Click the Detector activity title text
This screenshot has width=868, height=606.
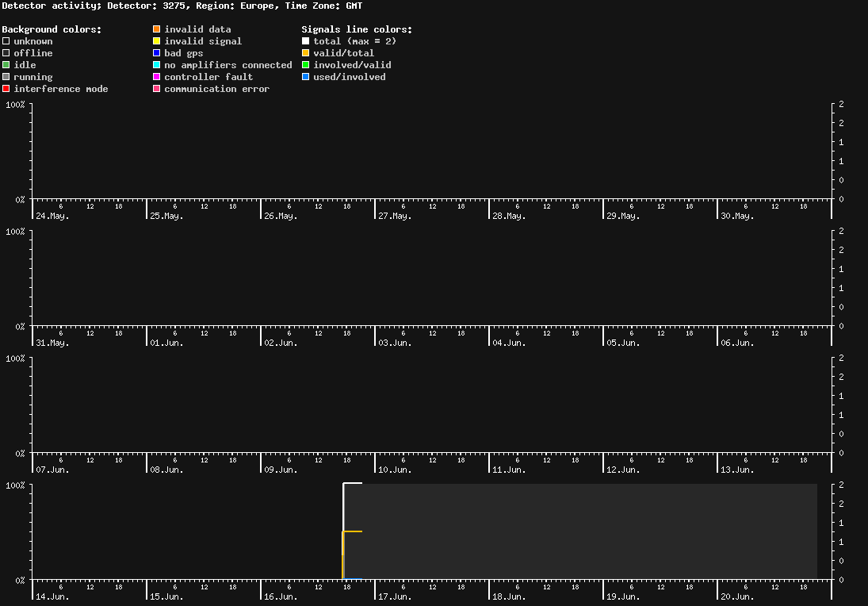click(x=182, y=6)
